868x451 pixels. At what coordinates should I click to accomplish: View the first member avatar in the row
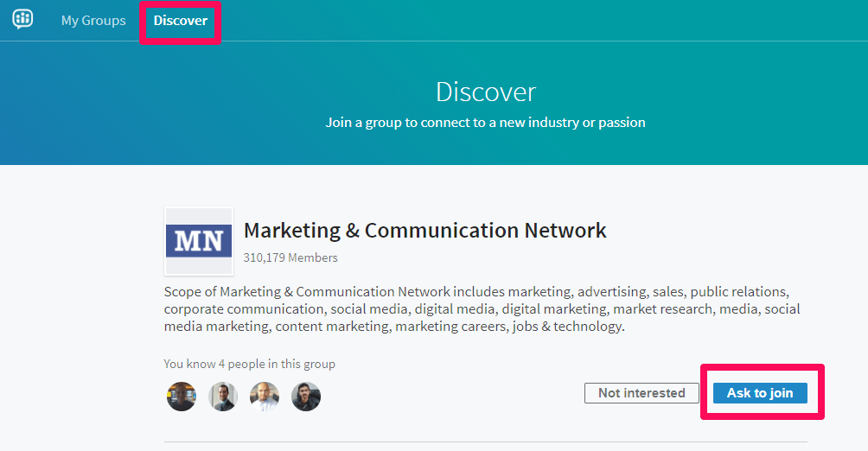click(x=182, y=397)
